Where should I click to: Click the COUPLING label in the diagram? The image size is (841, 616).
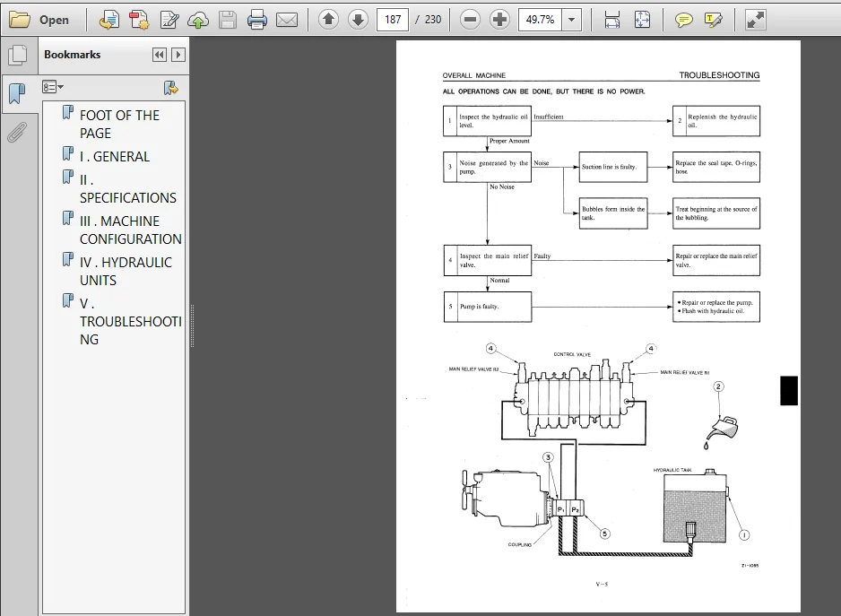[x=520, y=544]
